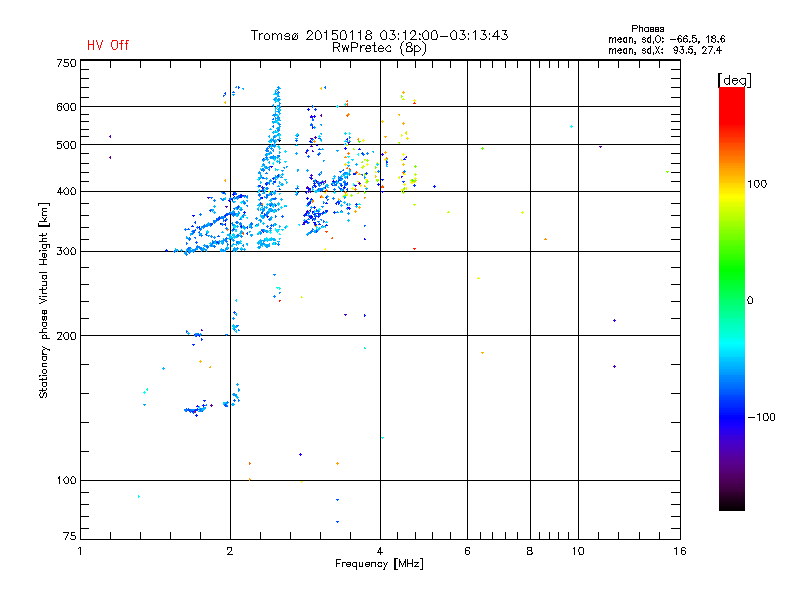Click the 'mean, sd,X: 93.5, 27.4' line

click(665, 50)
